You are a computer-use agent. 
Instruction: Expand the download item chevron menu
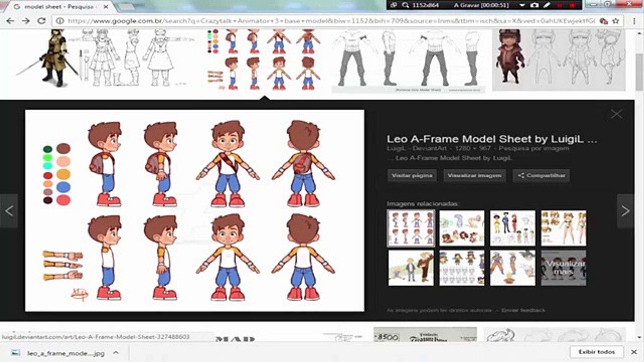116,353
